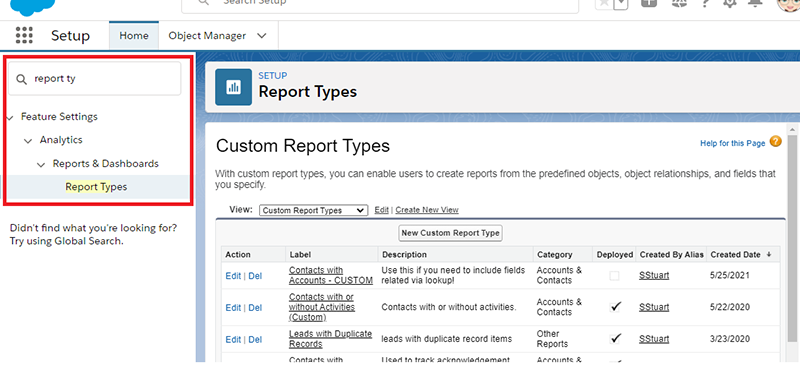Switch to the Home tab
800x373 pixels.
click(134, 36)
